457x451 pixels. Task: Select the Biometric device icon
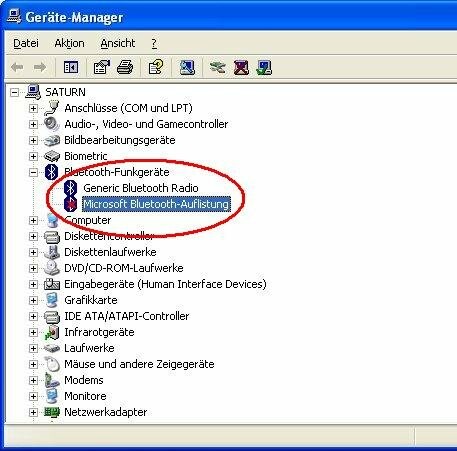point(52,156)
